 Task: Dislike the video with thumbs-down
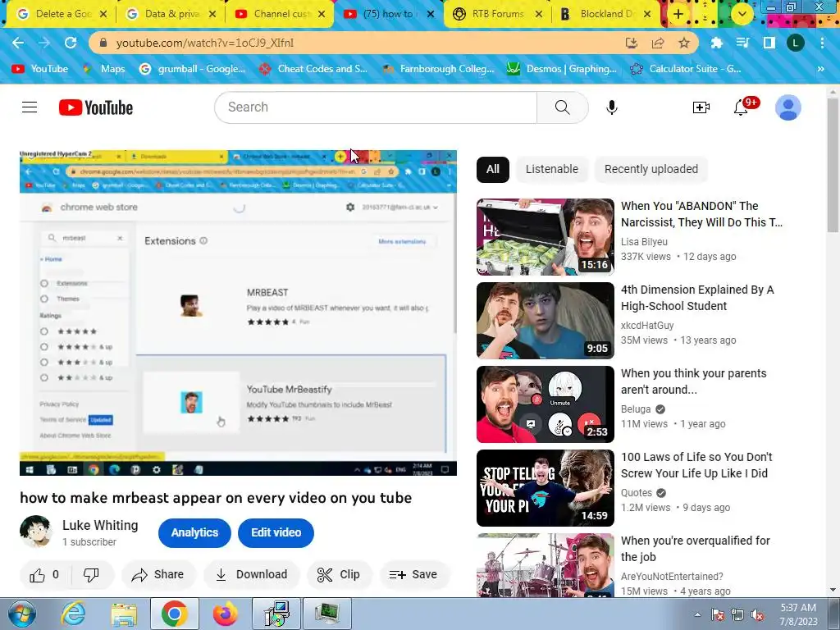pos(91,575)
